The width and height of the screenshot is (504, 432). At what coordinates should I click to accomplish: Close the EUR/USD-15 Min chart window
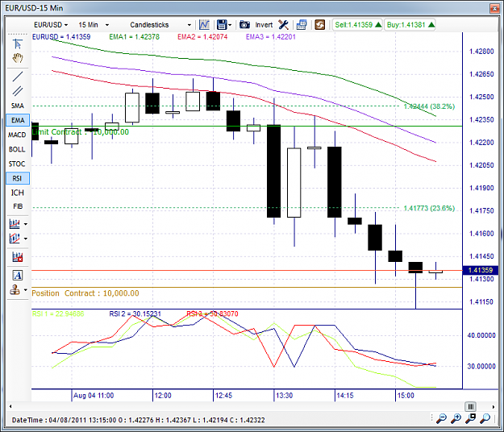(x=494, y=8)
